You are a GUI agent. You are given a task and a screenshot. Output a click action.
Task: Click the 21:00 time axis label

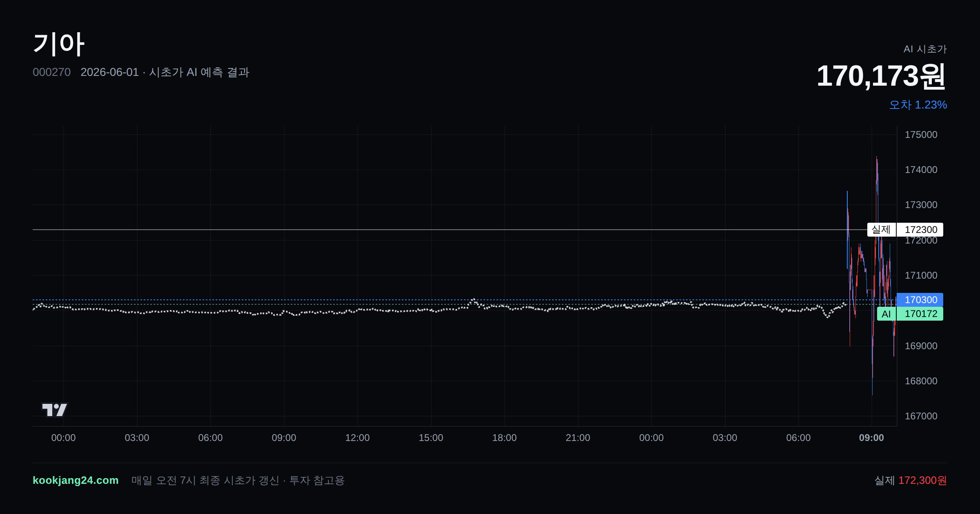coord(578,438)
